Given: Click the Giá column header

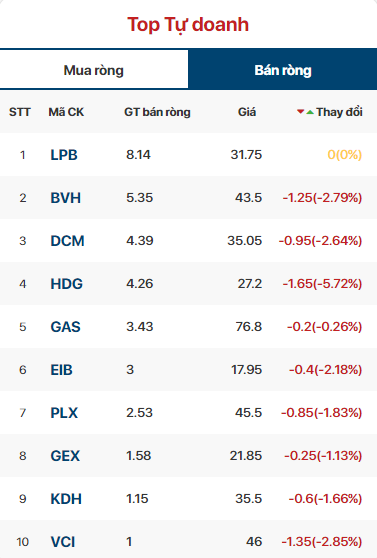Looking at the screenshot, I should click(247, 112).
